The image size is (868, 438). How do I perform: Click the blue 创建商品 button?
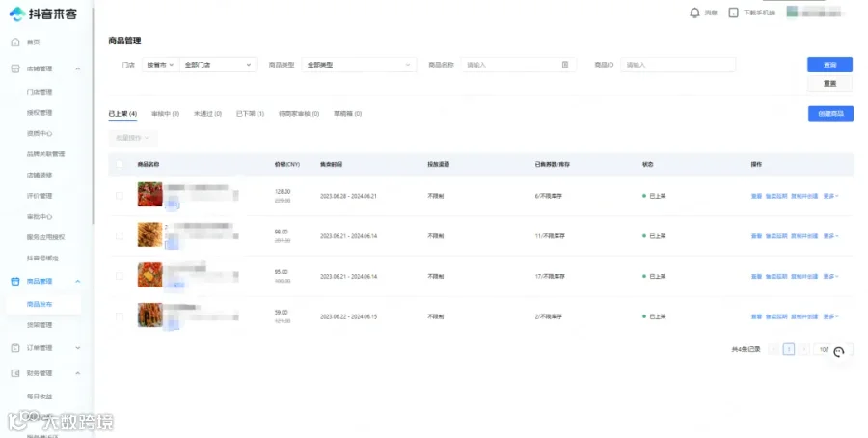(x=830, y=114)
